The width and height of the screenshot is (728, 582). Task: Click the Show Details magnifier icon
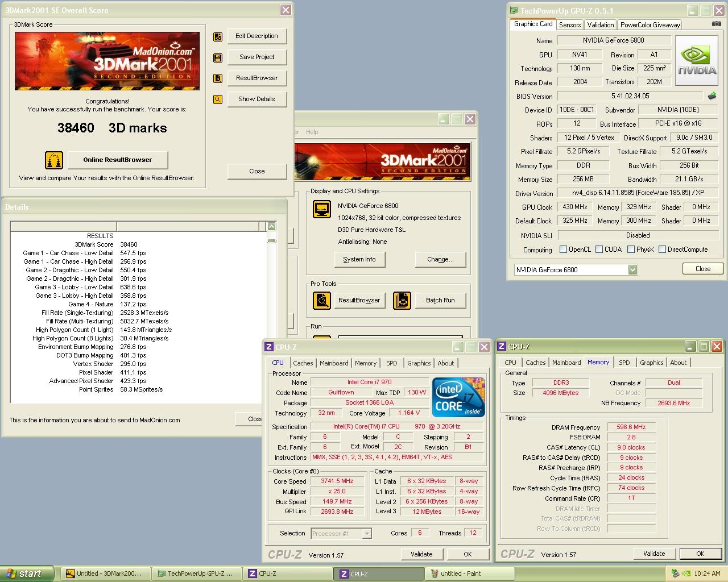click(x=218, y=99)
